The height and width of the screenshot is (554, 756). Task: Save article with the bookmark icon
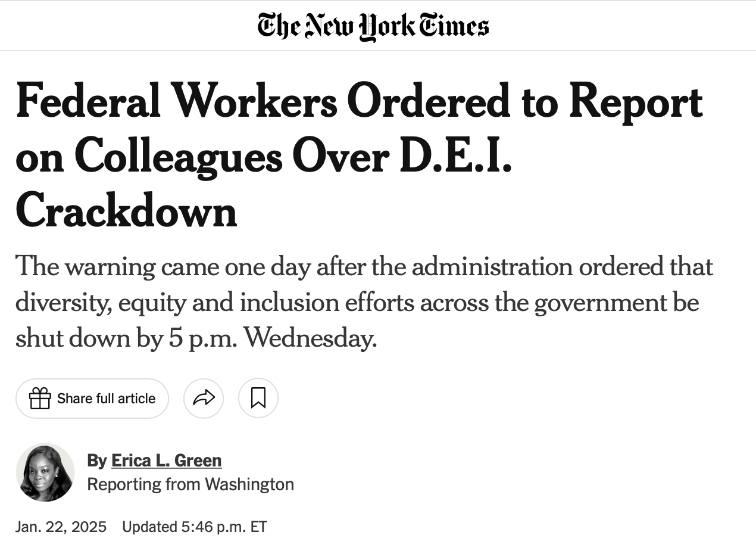click(258, 398)
